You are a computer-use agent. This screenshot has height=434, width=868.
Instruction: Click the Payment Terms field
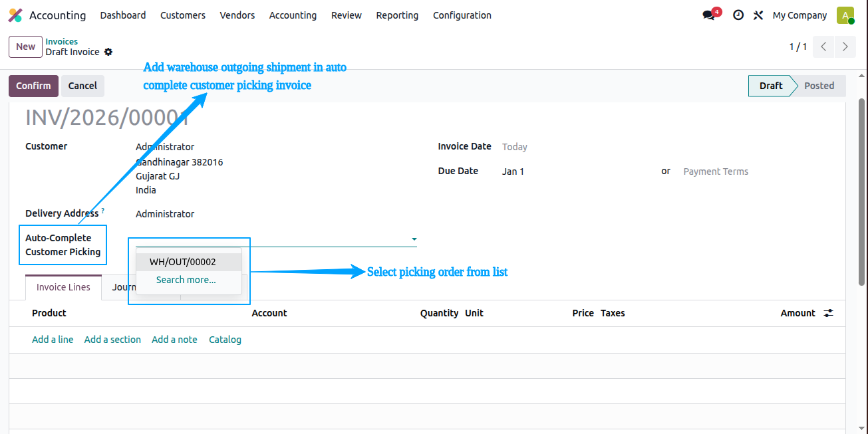[x=716, y=171]
